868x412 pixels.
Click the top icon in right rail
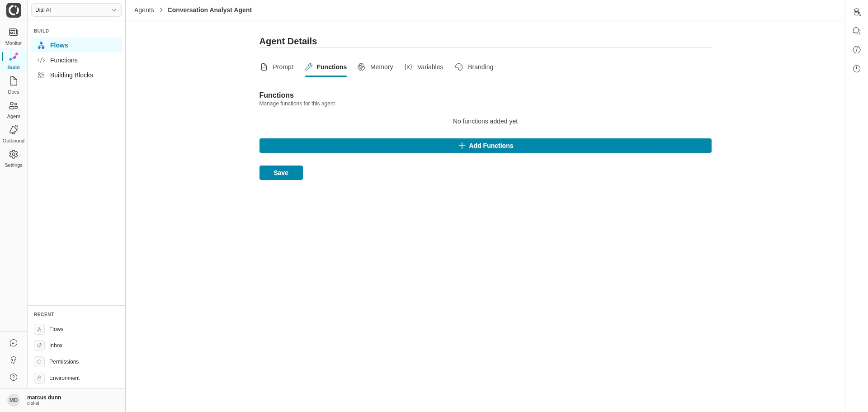tap(857, 12)
